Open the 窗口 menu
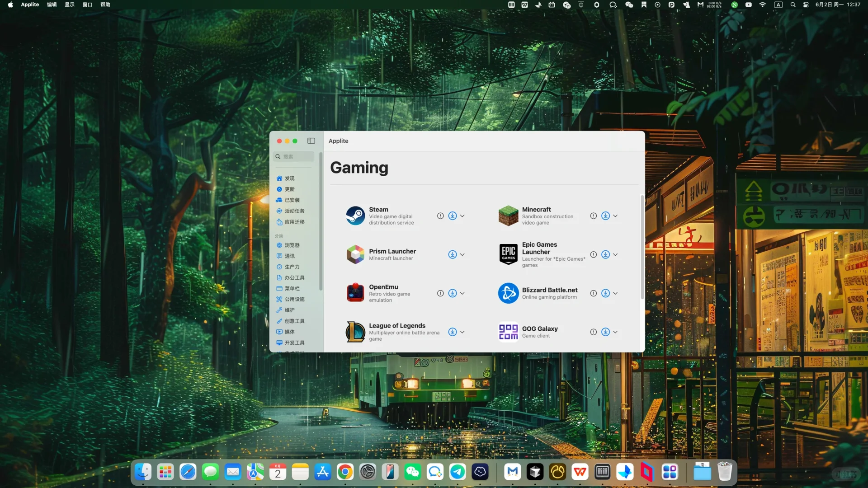The height and width of the screenshot is (488, 868). coord(87,5)
